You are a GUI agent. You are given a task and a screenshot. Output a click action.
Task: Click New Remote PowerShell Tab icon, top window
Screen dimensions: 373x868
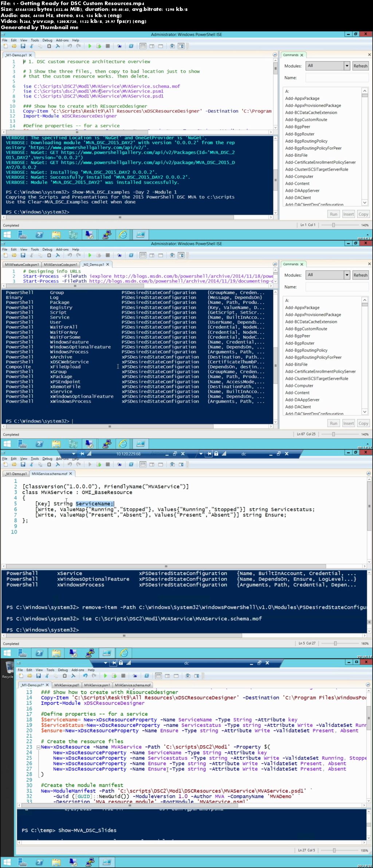[119, 46]
